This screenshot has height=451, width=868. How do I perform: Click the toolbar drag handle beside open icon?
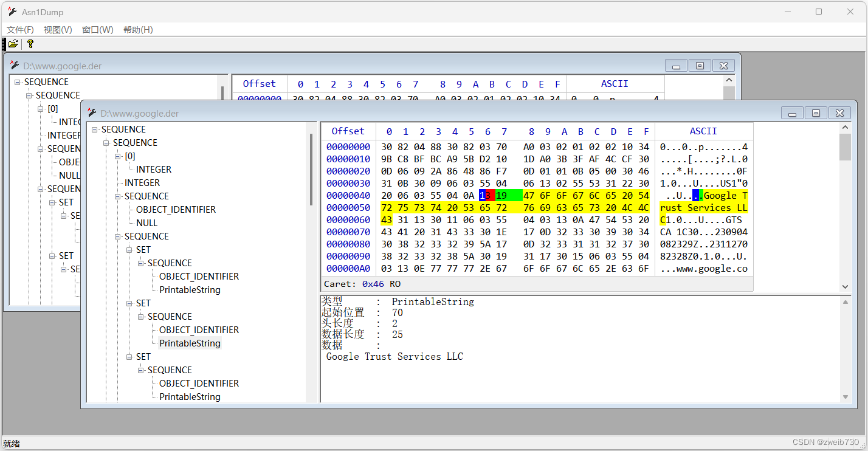[4, 44]
